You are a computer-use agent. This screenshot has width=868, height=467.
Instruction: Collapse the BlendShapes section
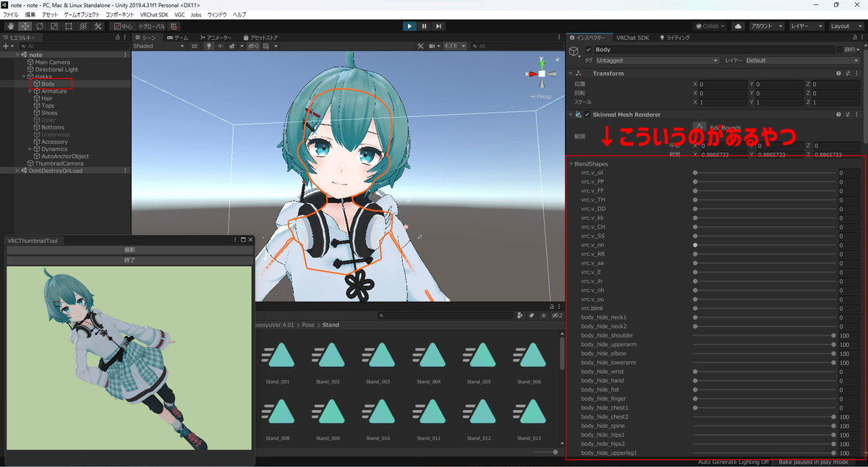(571, 164)
